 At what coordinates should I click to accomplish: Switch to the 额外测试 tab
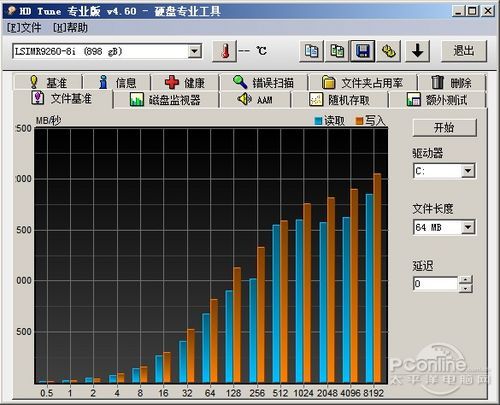pos(437,100)
